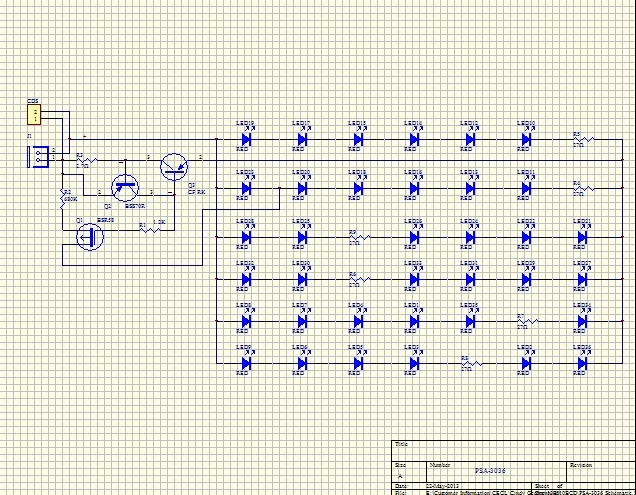Select the CDS two-pin connector component
Viewport: 636px width, 495px height.
point(34,114)
